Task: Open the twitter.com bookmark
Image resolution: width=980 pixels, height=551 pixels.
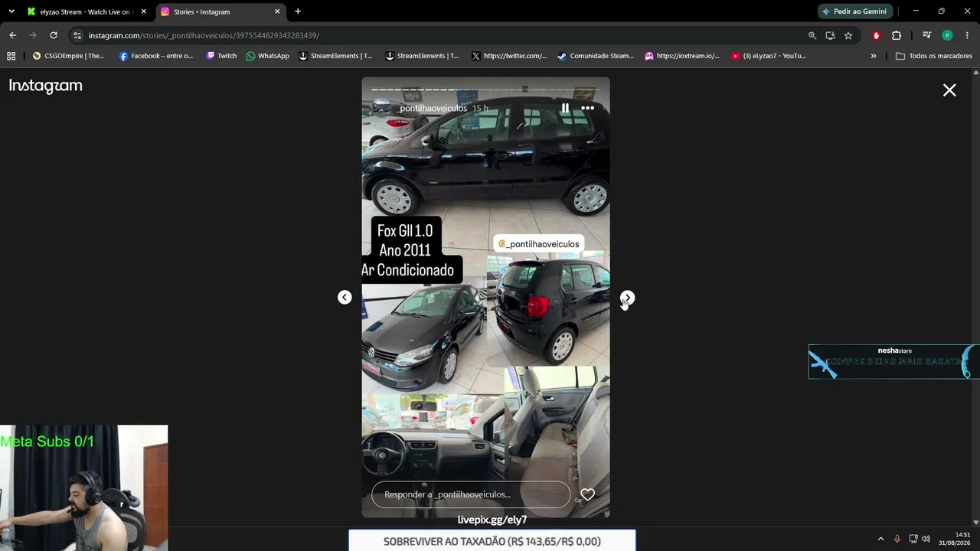Action: tap(509, 56)
